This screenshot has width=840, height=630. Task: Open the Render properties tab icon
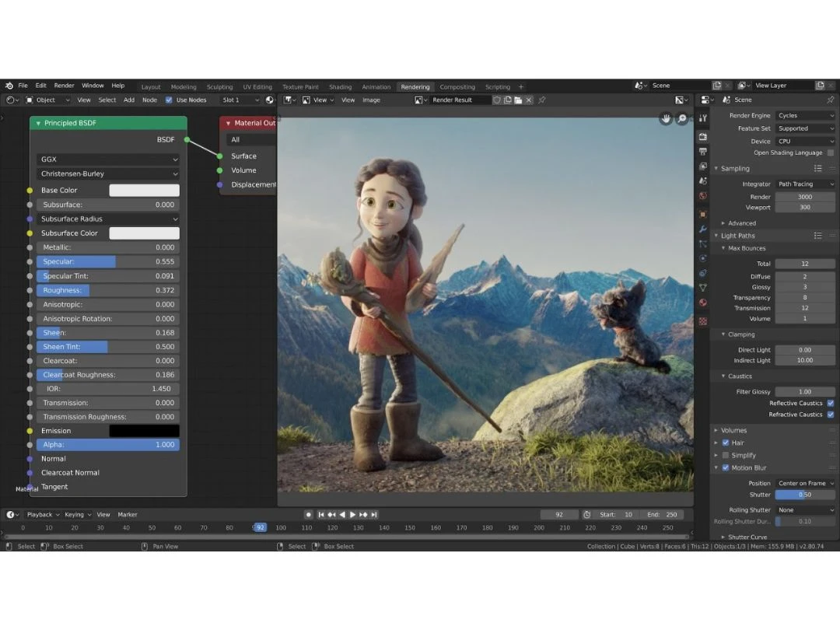tap(703, 137)
